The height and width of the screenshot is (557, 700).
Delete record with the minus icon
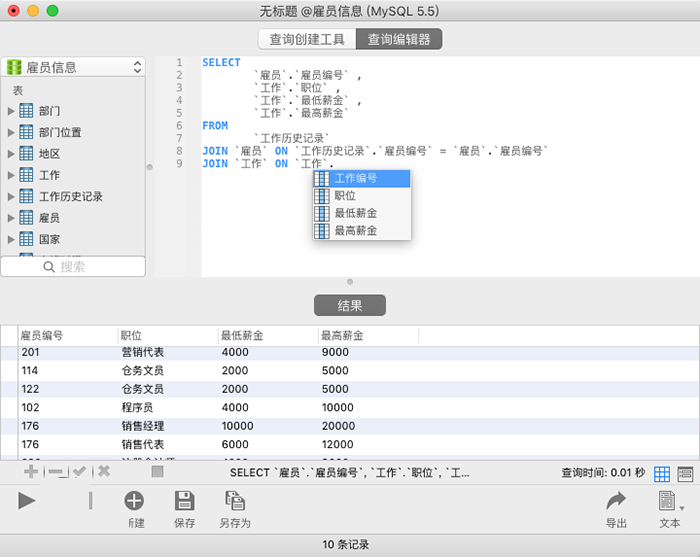tap(55, 471)
